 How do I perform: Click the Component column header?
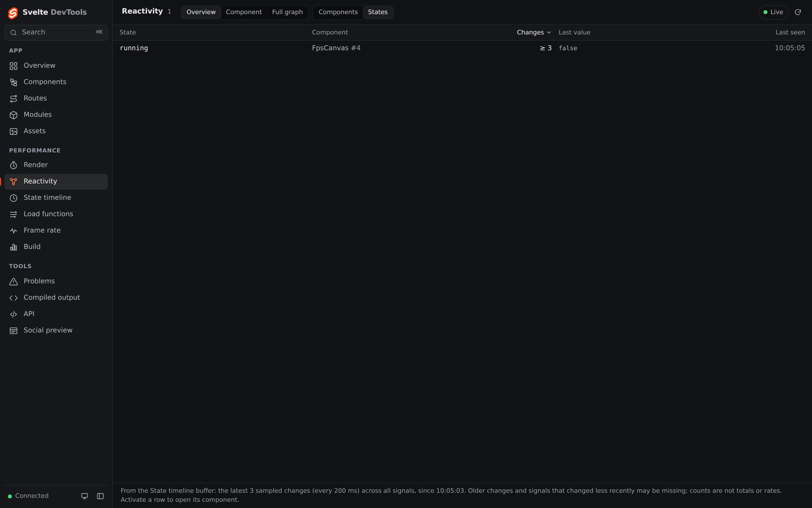tap(330, 32)
